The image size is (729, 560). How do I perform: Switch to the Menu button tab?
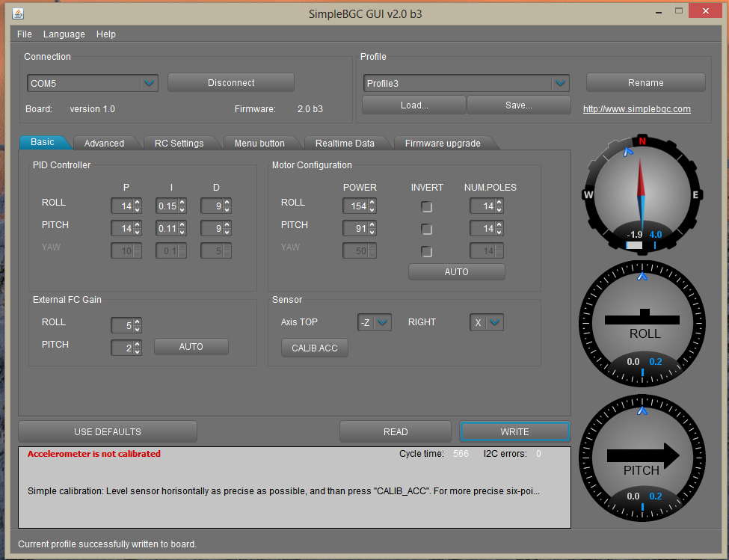click(x=259, y=143)
